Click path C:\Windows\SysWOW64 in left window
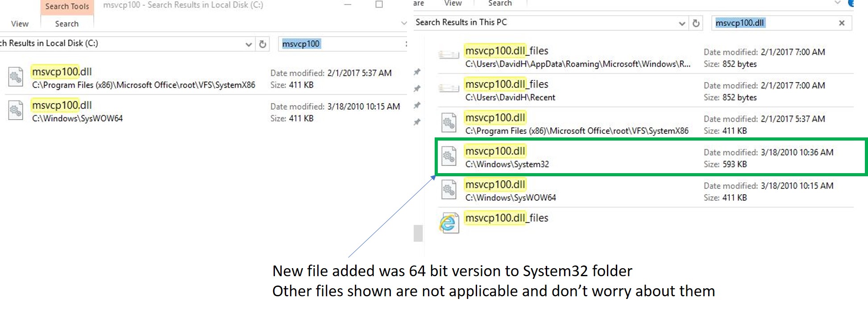Screen dimensions: 868x311 point(77,119)
